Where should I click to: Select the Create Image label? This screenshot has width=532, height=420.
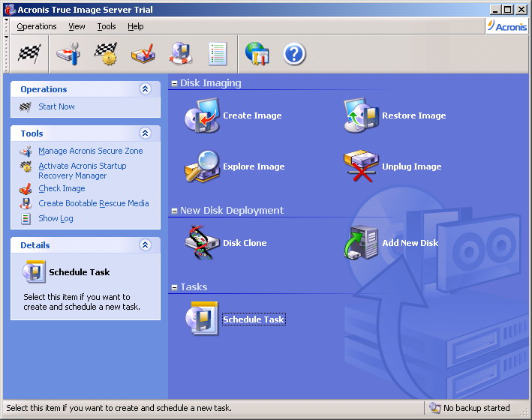coord(252,115)
